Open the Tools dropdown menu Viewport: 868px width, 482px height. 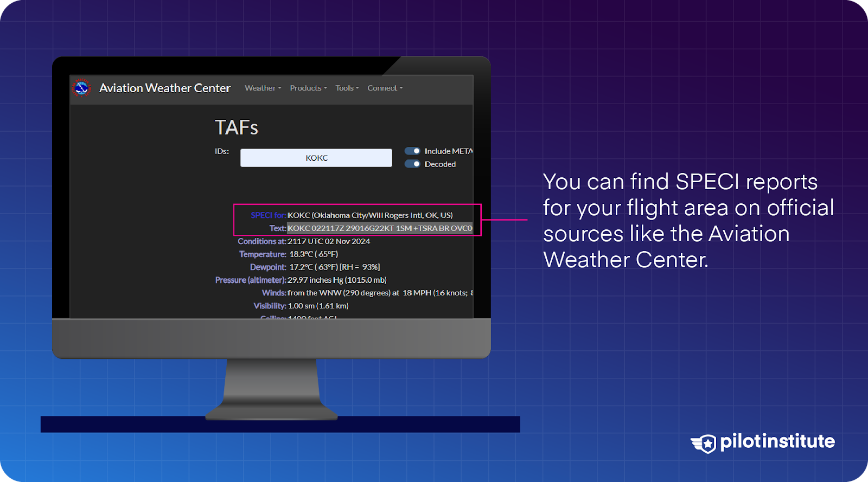click(x=347, y=88)
